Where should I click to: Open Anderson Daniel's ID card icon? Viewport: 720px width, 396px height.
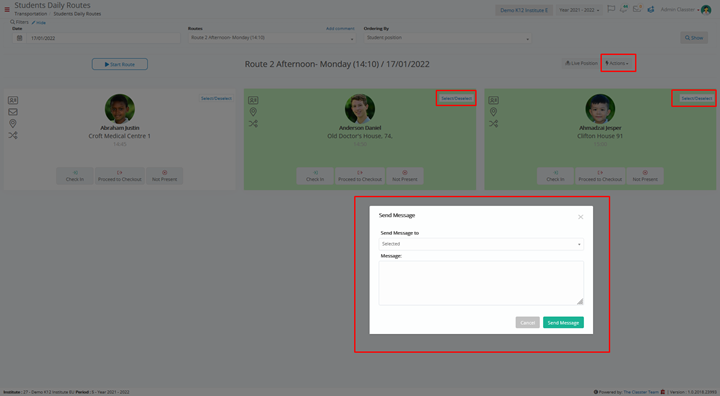click(x=253, y=100)
